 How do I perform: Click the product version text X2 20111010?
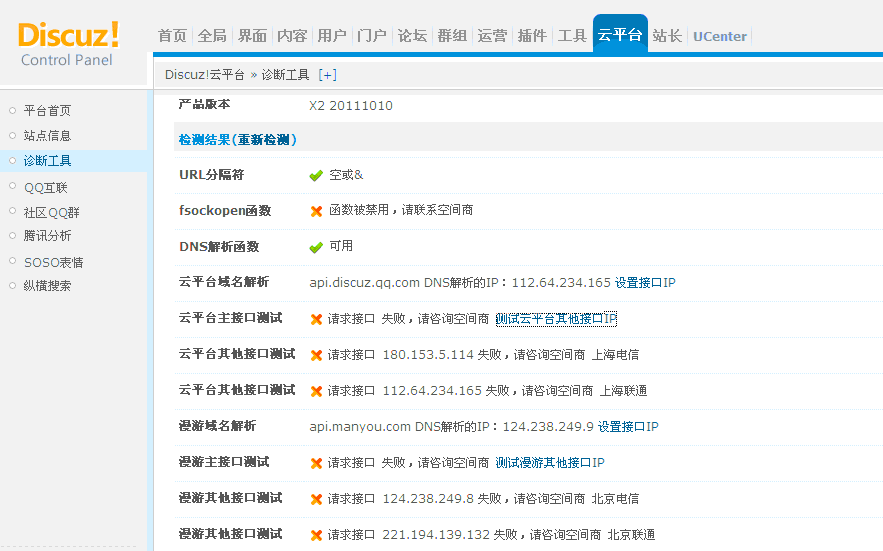351,105
